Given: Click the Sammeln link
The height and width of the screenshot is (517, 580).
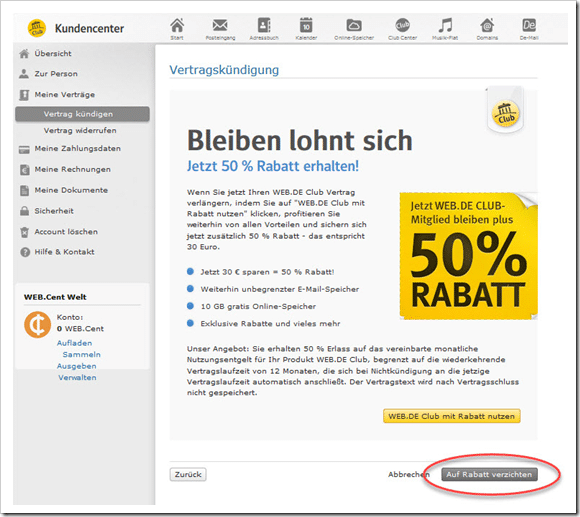Looking at the screenshot, I should 81,354.
